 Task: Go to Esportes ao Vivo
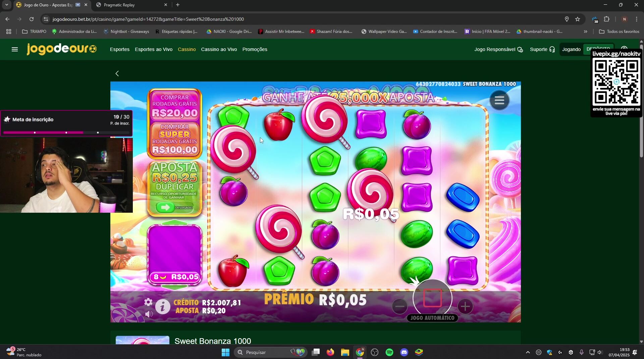tap(154, 49)
